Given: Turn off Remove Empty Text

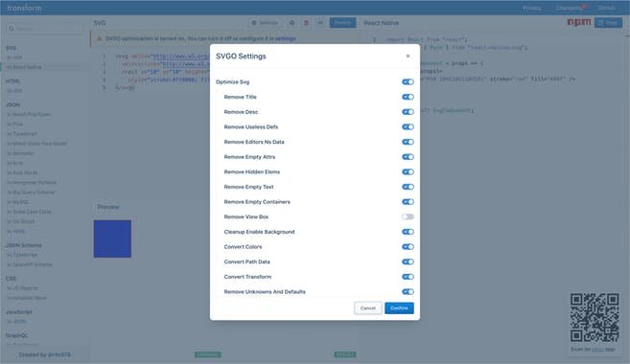Looking at the screenshot, I should 408,187.
